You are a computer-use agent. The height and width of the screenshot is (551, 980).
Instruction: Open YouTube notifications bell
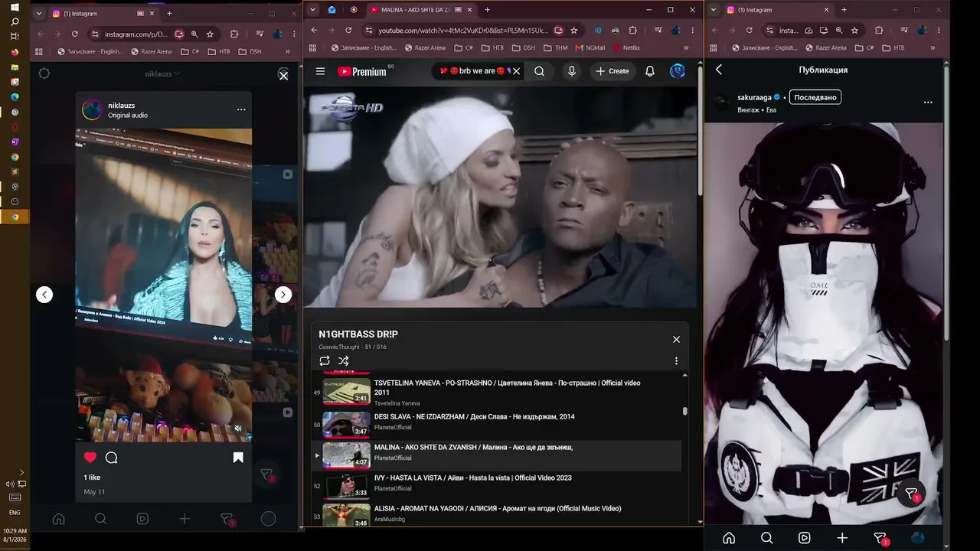tap(649, 71)
